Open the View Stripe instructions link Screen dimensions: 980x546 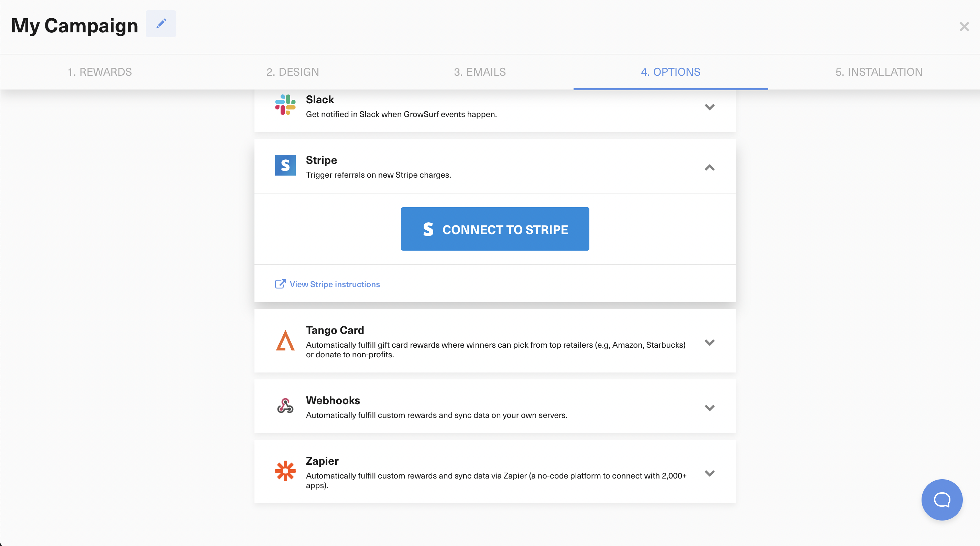click(x=334, y=284)
